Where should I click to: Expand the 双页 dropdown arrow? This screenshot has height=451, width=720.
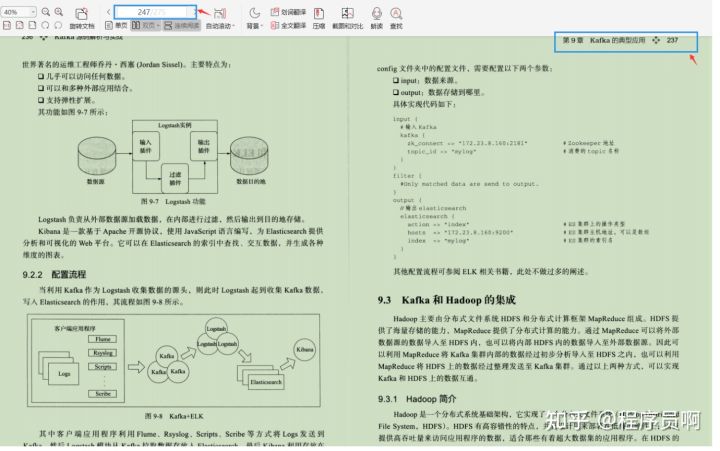(x=158, y=26)
